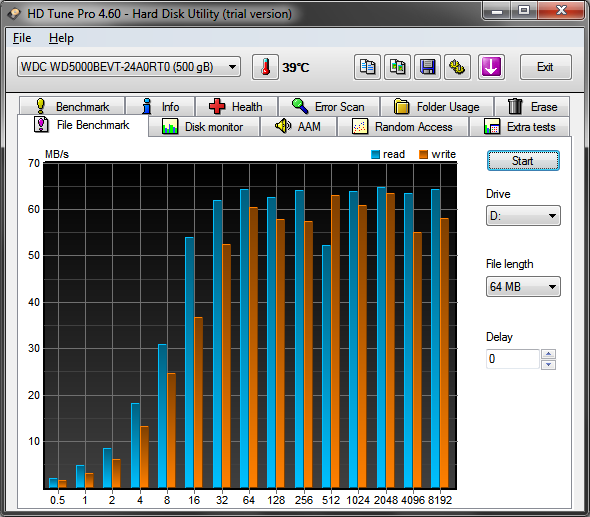Start the file benchmark test
Image resolution: width=590 pixels, height=517 pixels.
coord(523,161)
